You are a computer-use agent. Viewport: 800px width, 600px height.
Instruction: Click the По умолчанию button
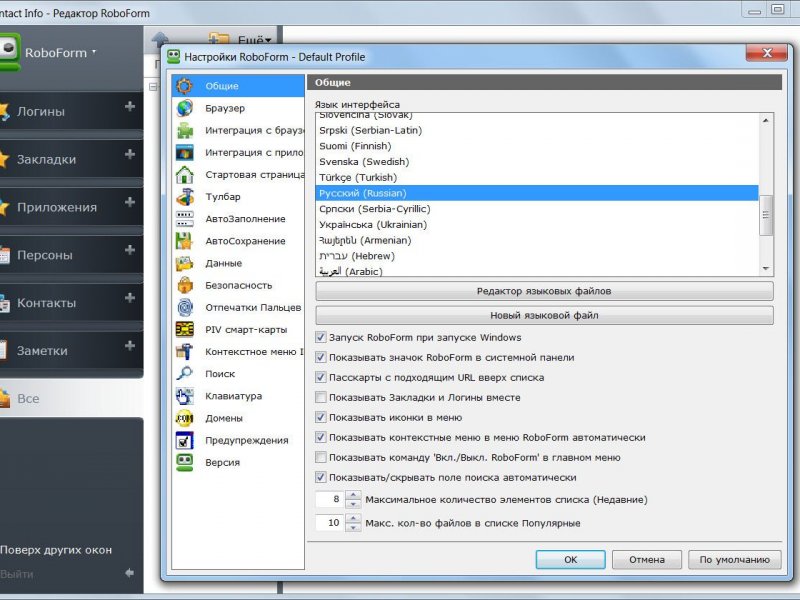coord(734,560)
